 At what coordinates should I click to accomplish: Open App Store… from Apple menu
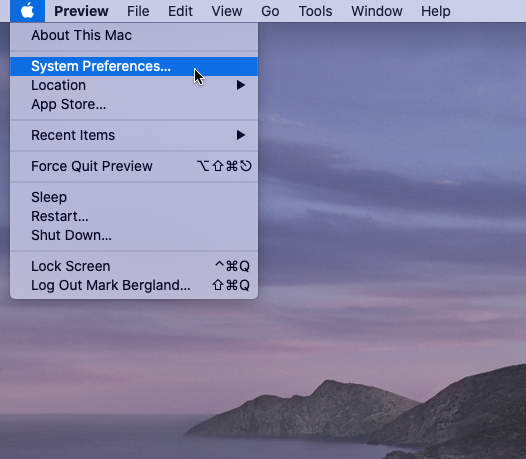pos(134,104)
